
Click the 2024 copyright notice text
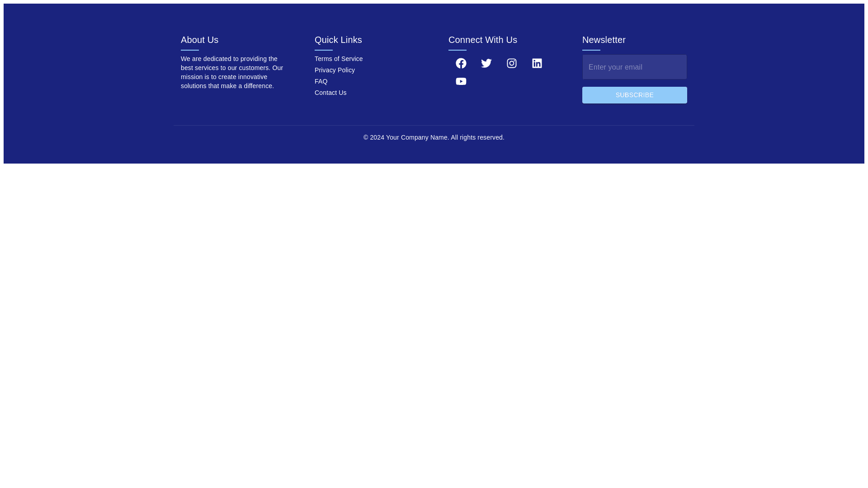pos(434,137)
